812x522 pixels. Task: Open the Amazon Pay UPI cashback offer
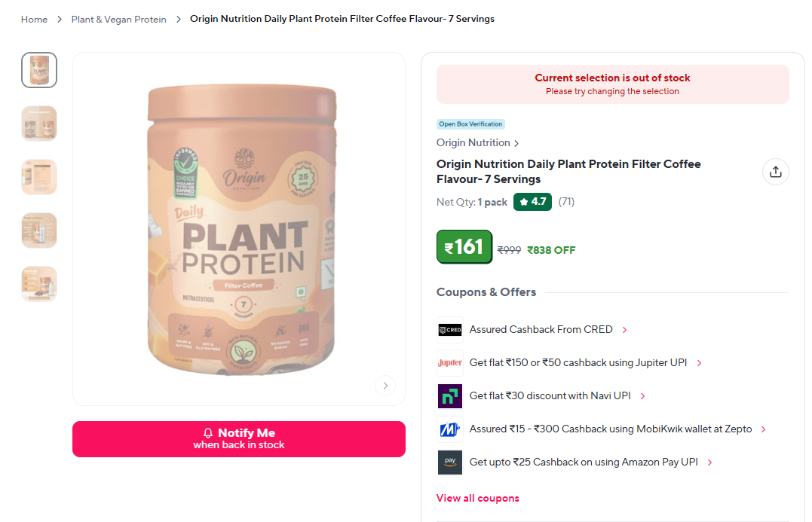(x=591, y=462)
